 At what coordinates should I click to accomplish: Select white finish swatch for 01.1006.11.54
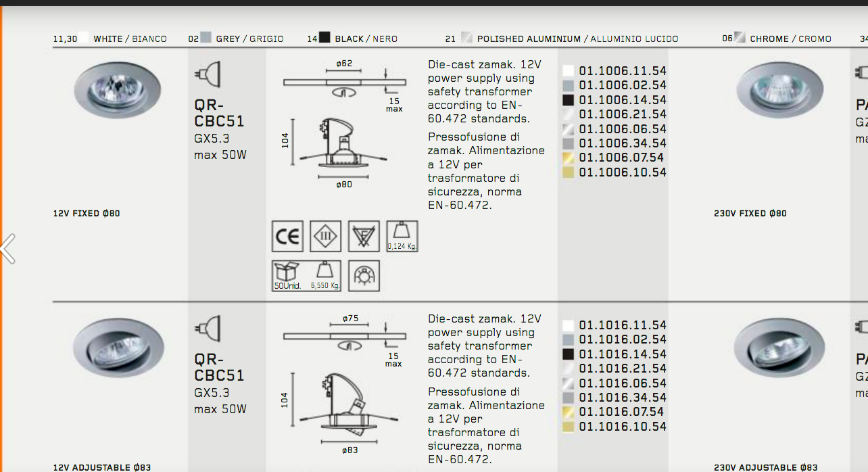(569, 71)
